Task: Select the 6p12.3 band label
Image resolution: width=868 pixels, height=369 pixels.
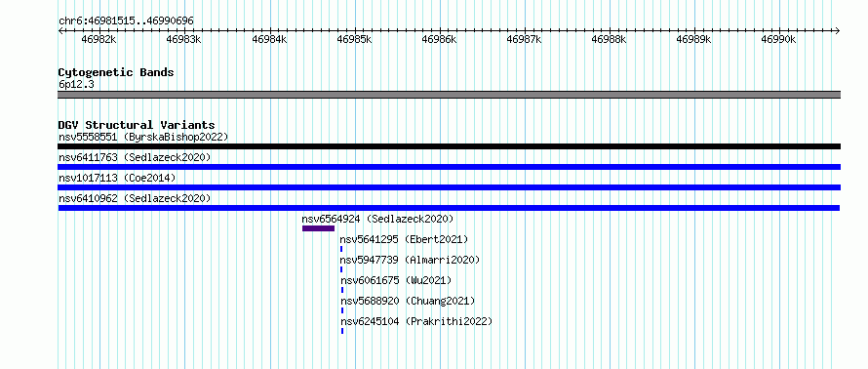Action: pos(76,85)
